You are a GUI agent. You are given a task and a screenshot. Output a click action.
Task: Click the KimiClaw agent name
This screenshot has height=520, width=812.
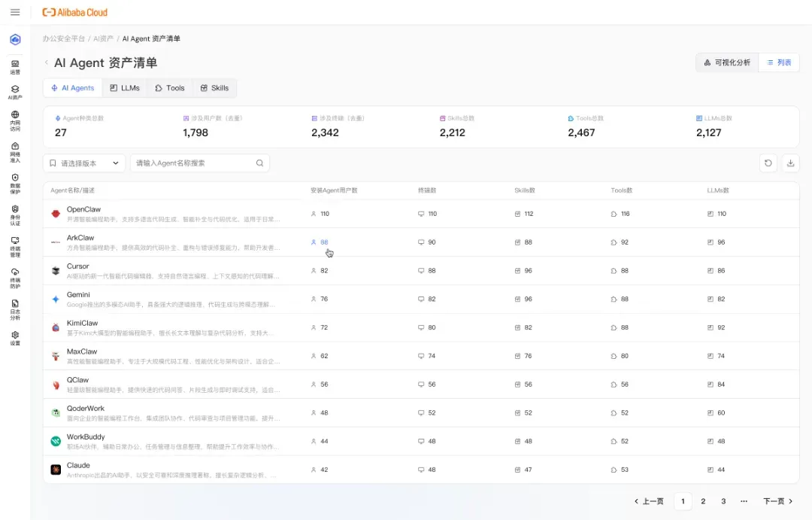(83, 323)
